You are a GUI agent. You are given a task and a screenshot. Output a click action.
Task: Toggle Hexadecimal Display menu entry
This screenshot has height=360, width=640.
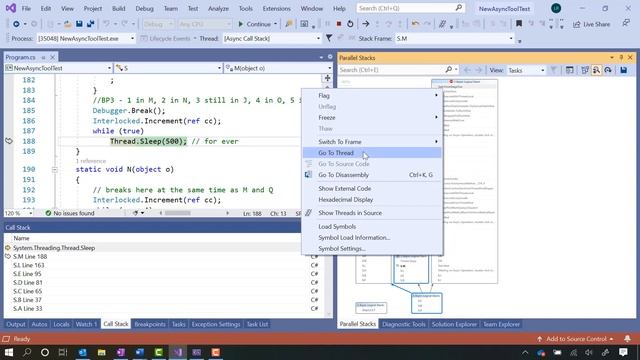[x=371, y=200]
